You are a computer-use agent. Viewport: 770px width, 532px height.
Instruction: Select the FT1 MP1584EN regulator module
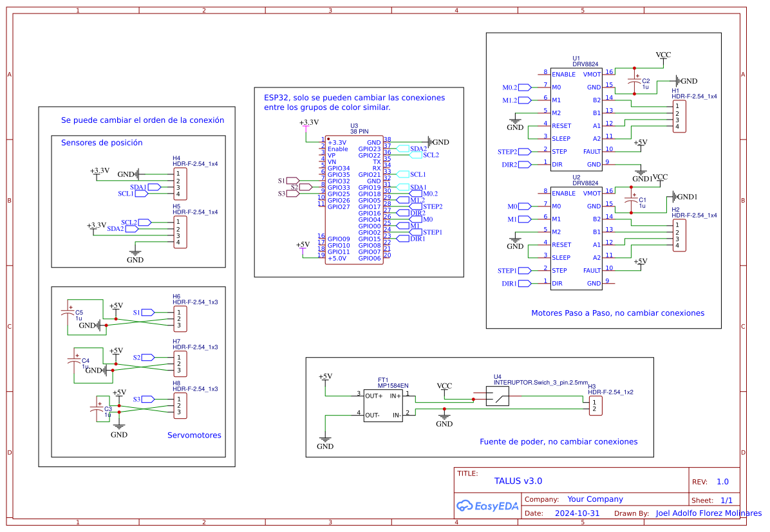pos(383,405)
